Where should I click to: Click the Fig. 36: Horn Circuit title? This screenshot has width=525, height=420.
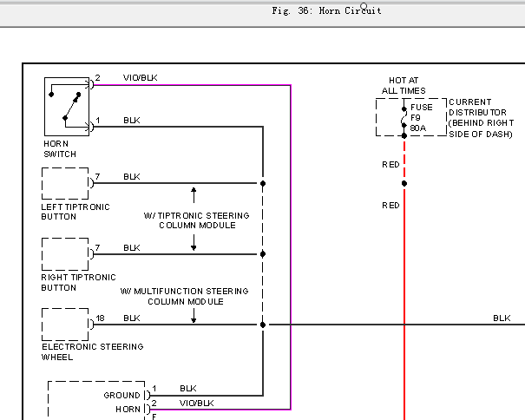[x=326, y=10]
